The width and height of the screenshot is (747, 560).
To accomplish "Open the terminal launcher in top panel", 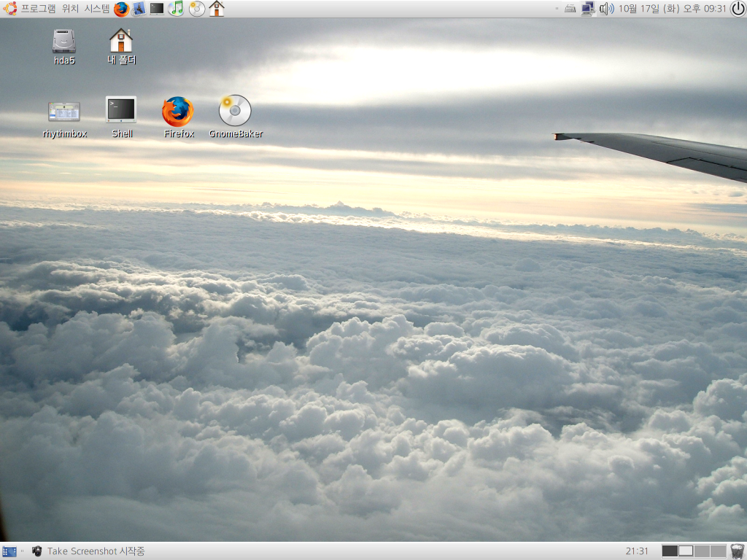I will (x=157, y=9).
